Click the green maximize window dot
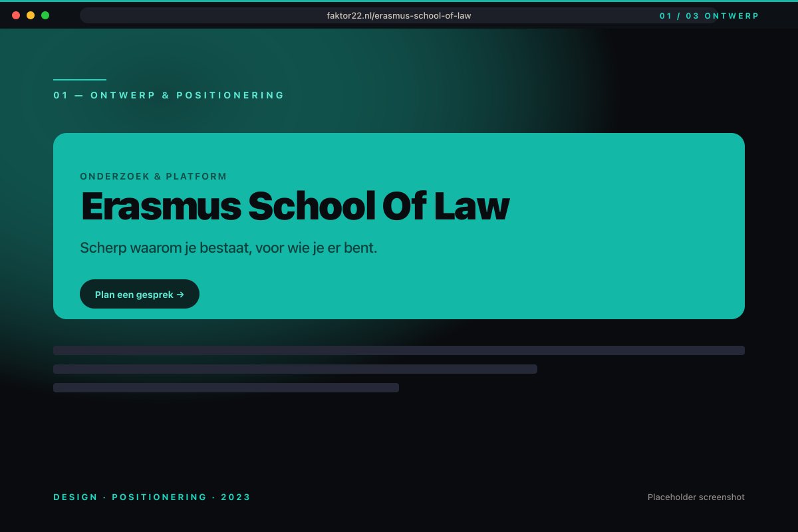This screenshot has height=532, width=798. (x=45, y=15)
